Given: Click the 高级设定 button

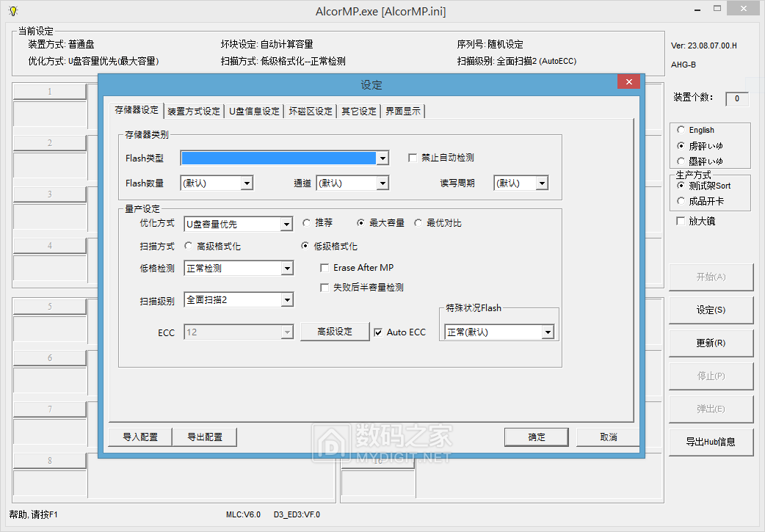Looking at the screenshot, I should coord(334,332).
